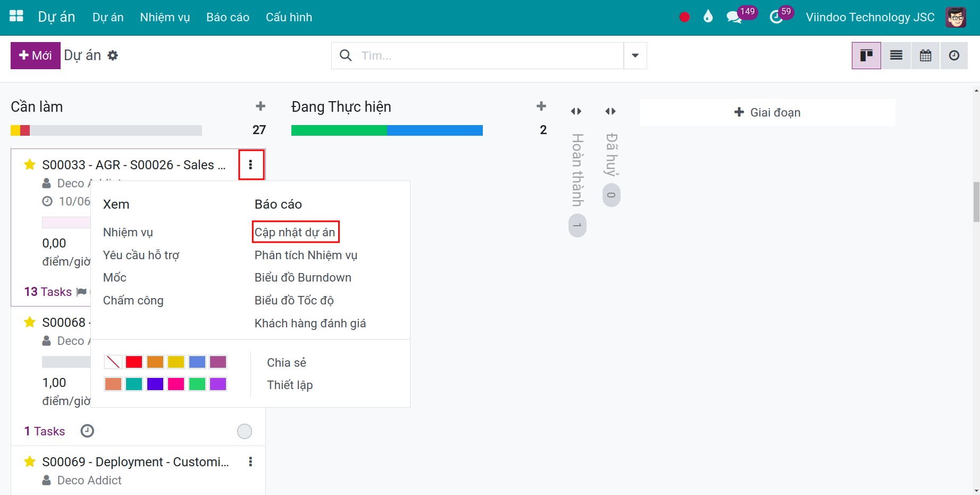Viewport: 980px width, 495px height.
Task: Open Biểu đồ Burndown report
Action: point(303,277)
